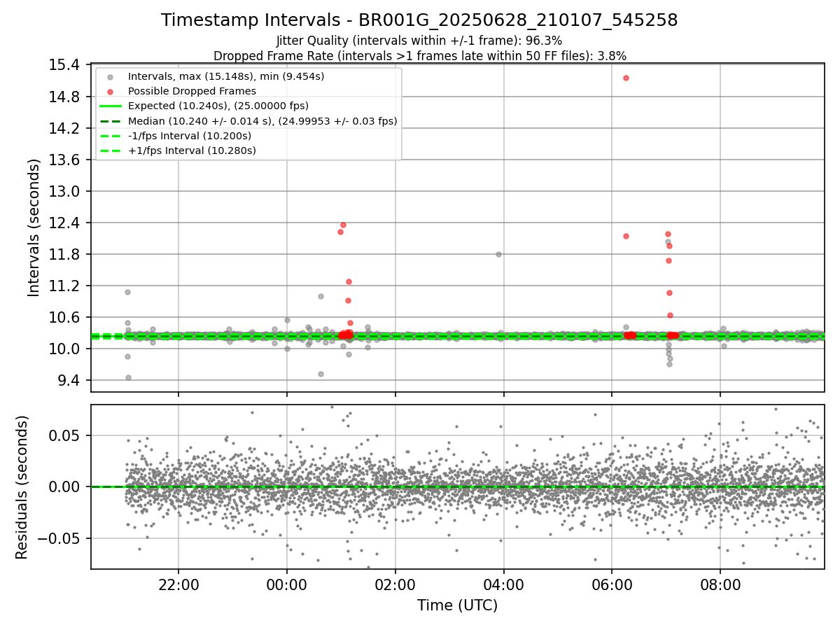Screen dimensions: 840x630
Task: Select legend entry '+1/fps Interval (10.280s)'
Action: coord(192,150)
